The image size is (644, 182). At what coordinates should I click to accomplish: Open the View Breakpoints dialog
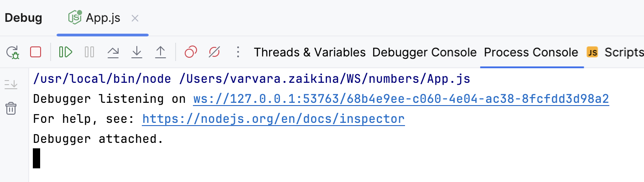click(191, 52)
